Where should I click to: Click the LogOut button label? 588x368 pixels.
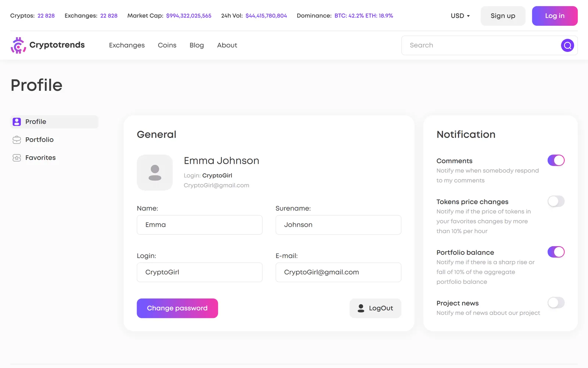tap(381, 308)
